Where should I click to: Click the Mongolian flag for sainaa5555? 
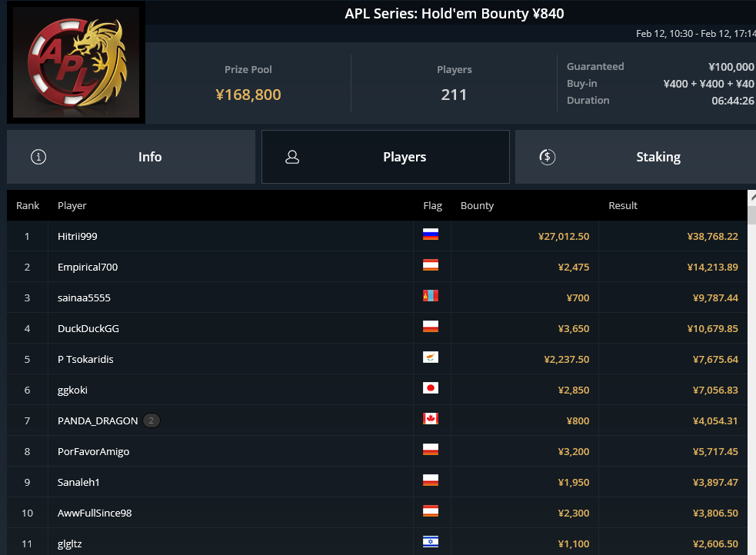431,296
